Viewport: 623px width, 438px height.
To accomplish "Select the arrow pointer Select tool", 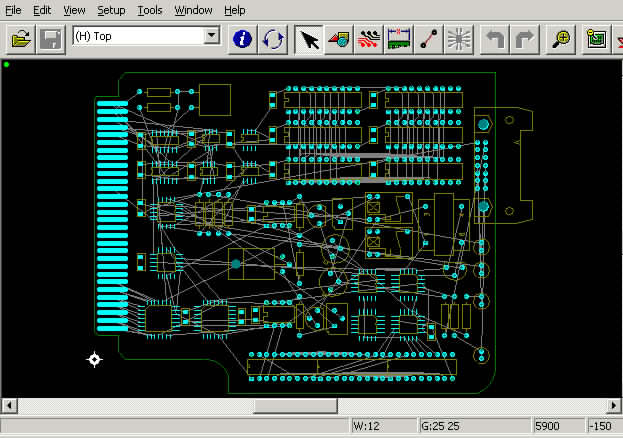I will pos(310,39).
